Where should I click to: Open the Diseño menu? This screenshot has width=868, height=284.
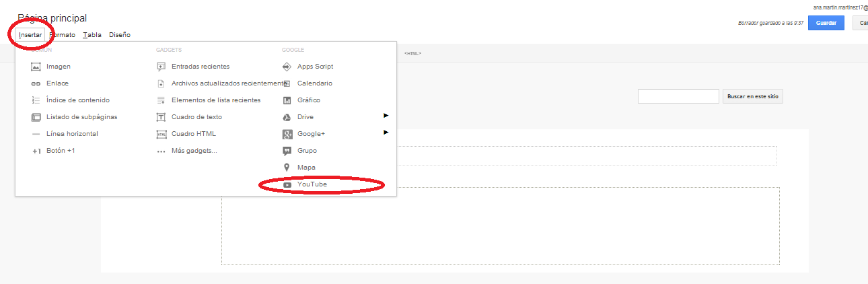pos(120,35)
